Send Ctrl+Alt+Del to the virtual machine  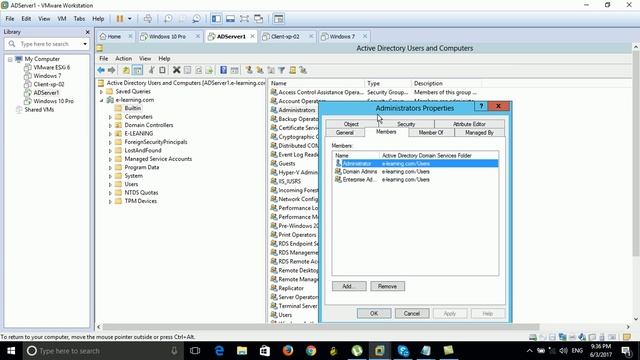click(148, 19)
